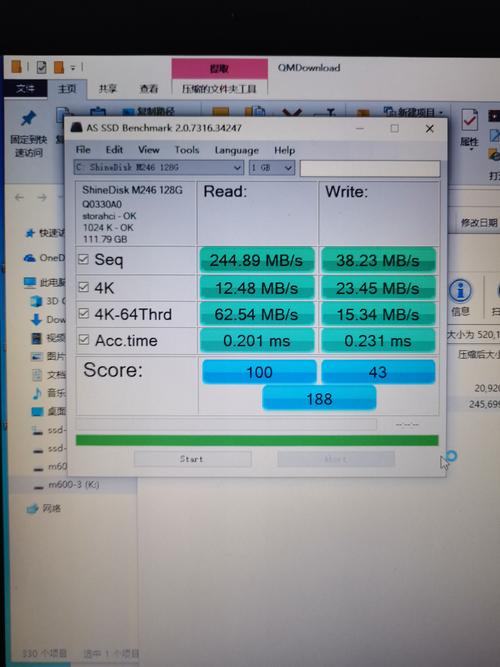500x667 pixels.
Task: Toggle the 4K test checkbox
Action: click(x=84, y=287)
